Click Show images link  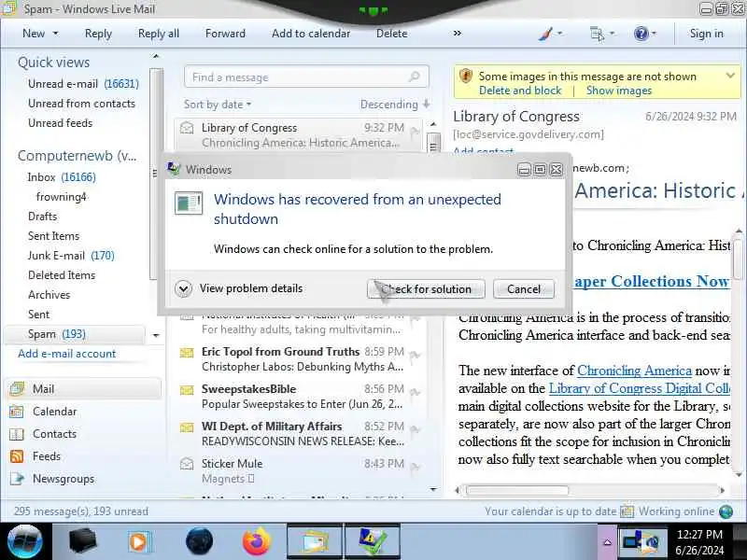(x=619, y=91)
